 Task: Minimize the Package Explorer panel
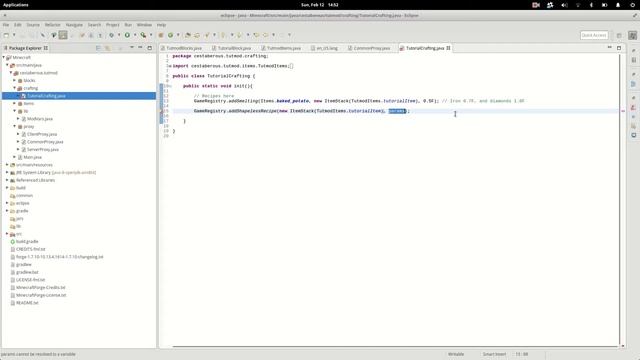140,48
